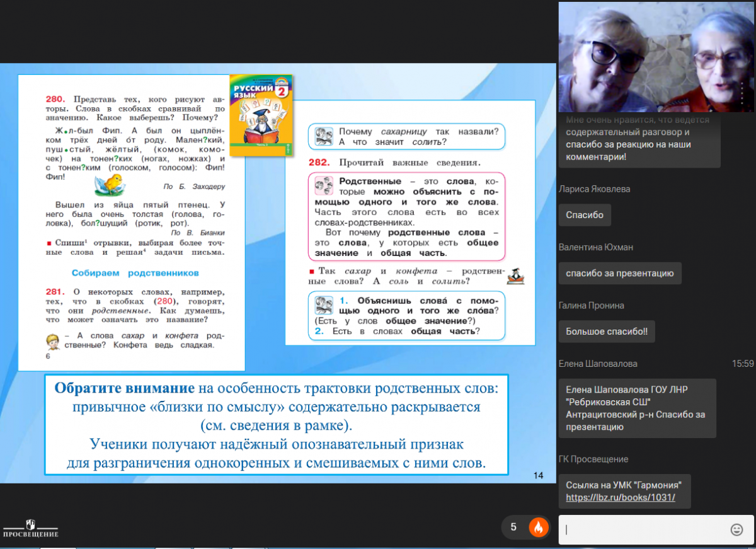Click the 'Обратите внимание' note box
Viewport: 756px width, 549px height.
click(x=277, y=425)
